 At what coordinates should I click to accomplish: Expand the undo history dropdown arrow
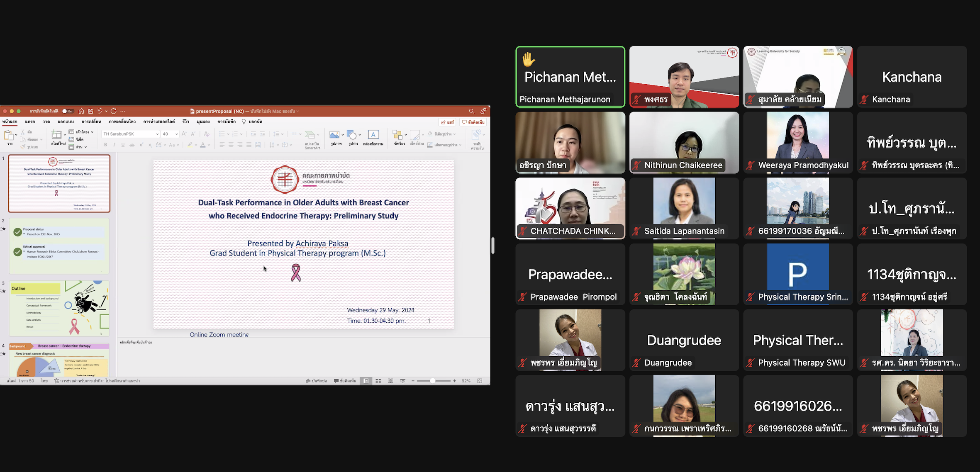pyautogui.click(x=106, y=111)
